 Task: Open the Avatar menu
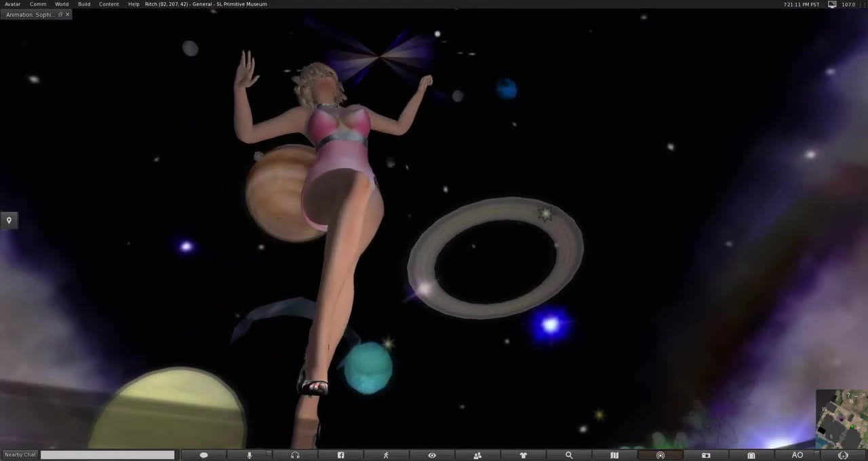pyautogui.click(x=12, y=4)
